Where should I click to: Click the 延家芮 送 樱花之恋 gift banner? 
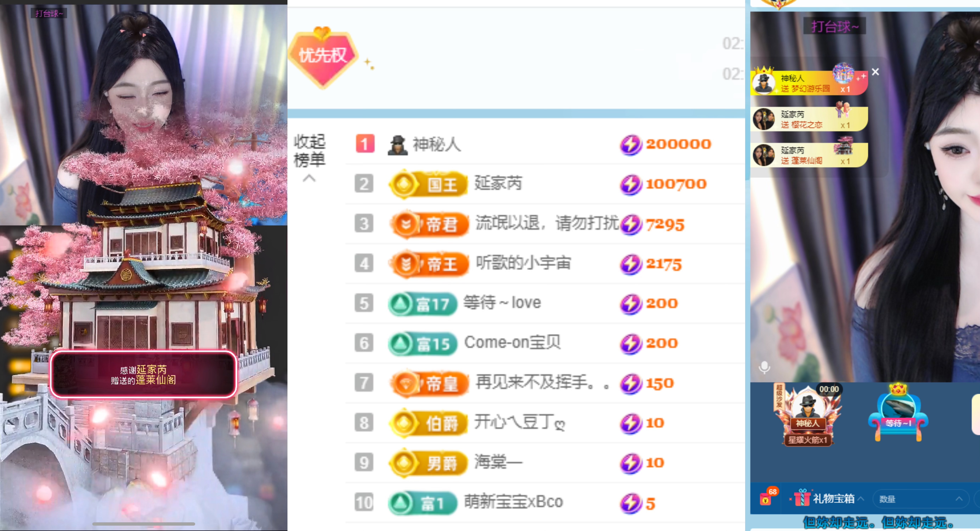(x=810, y=119)
